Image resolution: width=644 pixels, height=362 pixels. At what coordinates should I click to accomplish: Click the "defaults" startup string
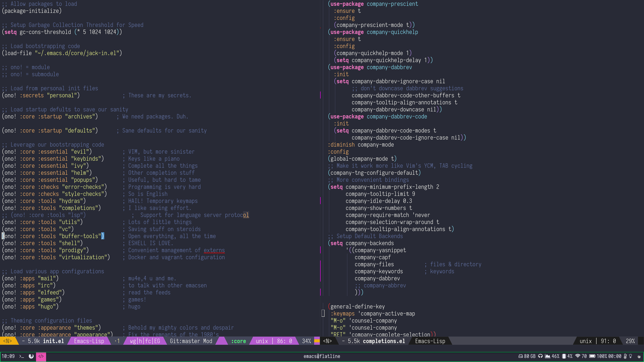(80, 131)
